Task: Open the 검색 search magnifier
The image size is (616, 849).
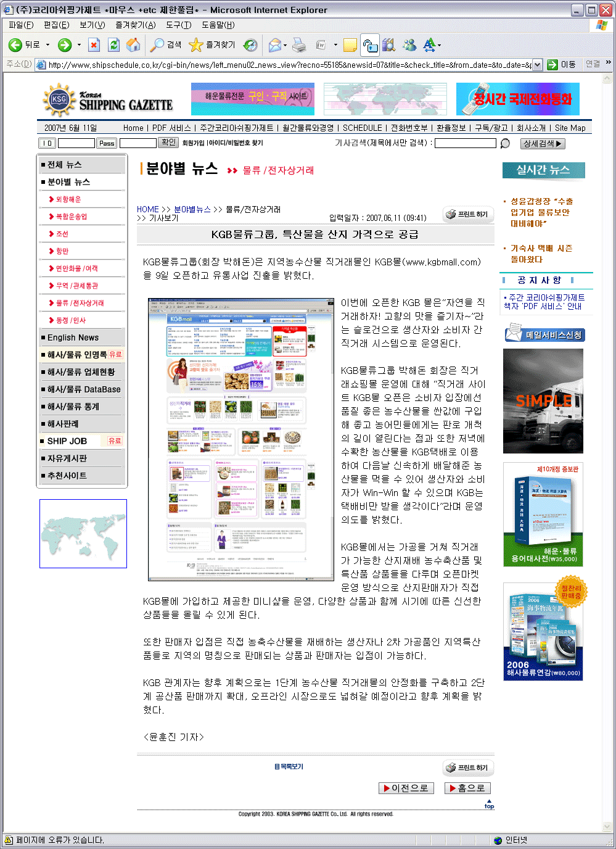Action: pyautogui.click(x=166, y=44)
